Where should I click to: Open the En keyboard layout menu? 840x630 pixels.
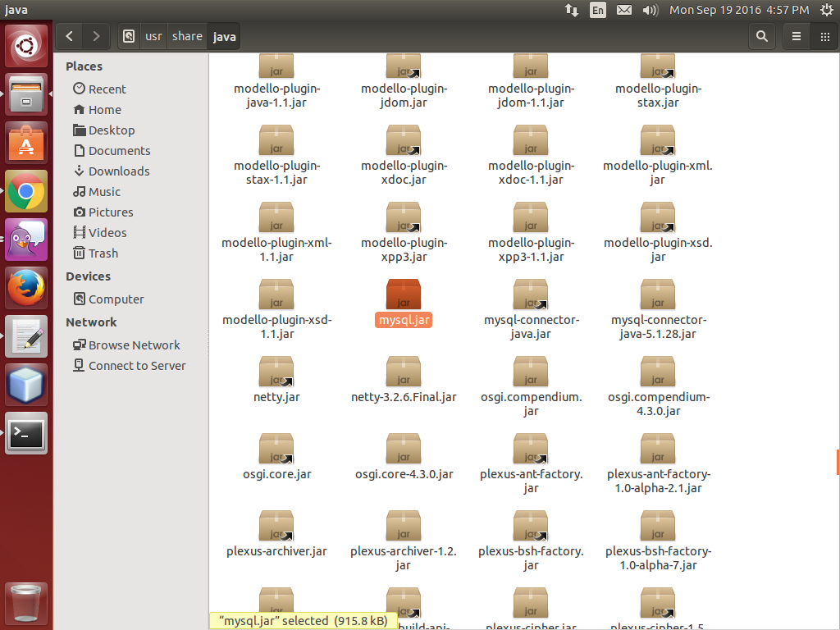point(598,11)
